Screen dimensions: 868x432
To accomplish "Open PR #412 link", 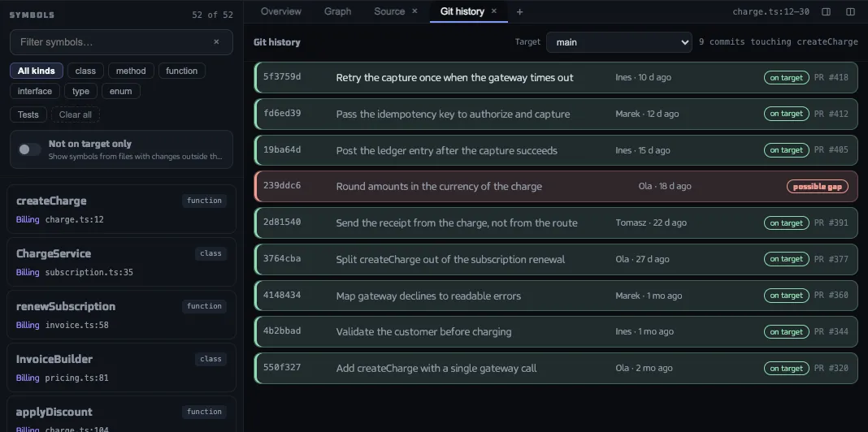I will (831, 114).
